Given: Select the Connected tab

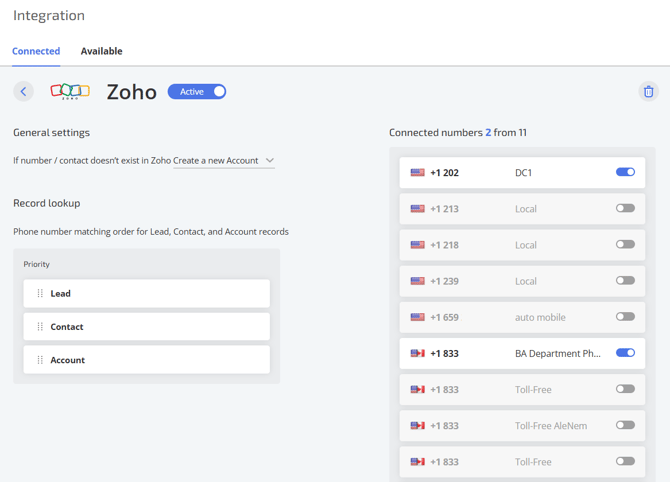Looking at the screenshot, I should [36, 51].
